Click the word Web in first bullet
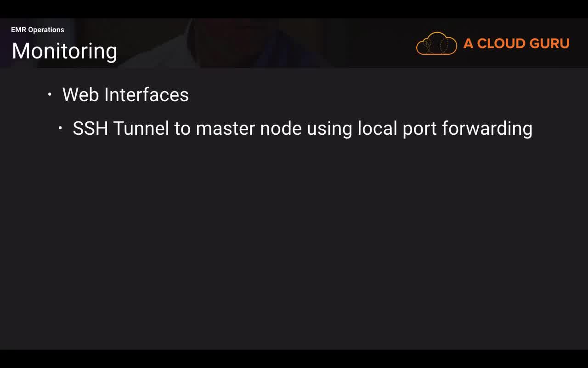Viewport: 588px width, 368px height. coord(81,95)
